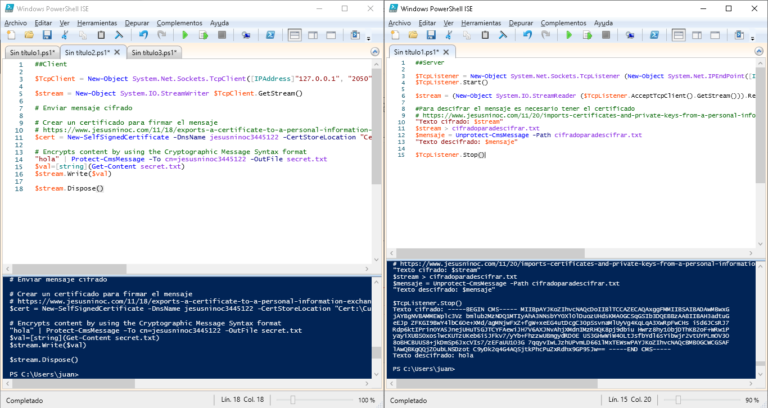The image size is (768, 408).
Task: Click the Undo arrow in the client window toolbar
Action: (143, 35)
